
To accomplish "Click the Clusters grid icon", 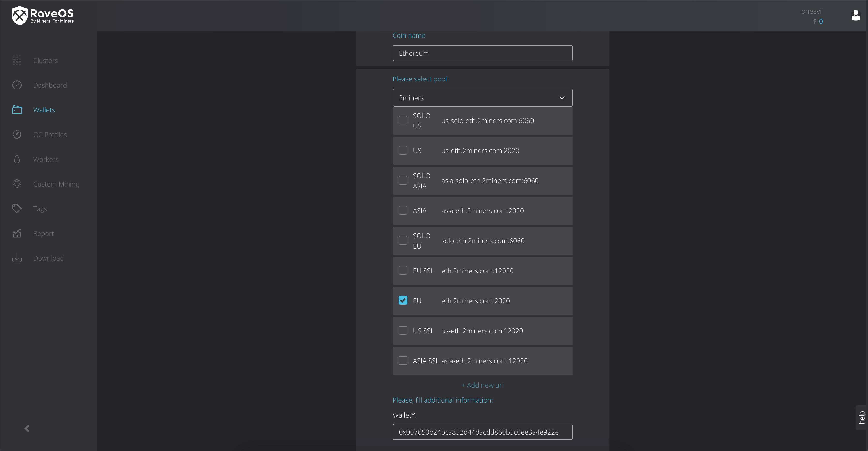I will click(x=17, y=60).
